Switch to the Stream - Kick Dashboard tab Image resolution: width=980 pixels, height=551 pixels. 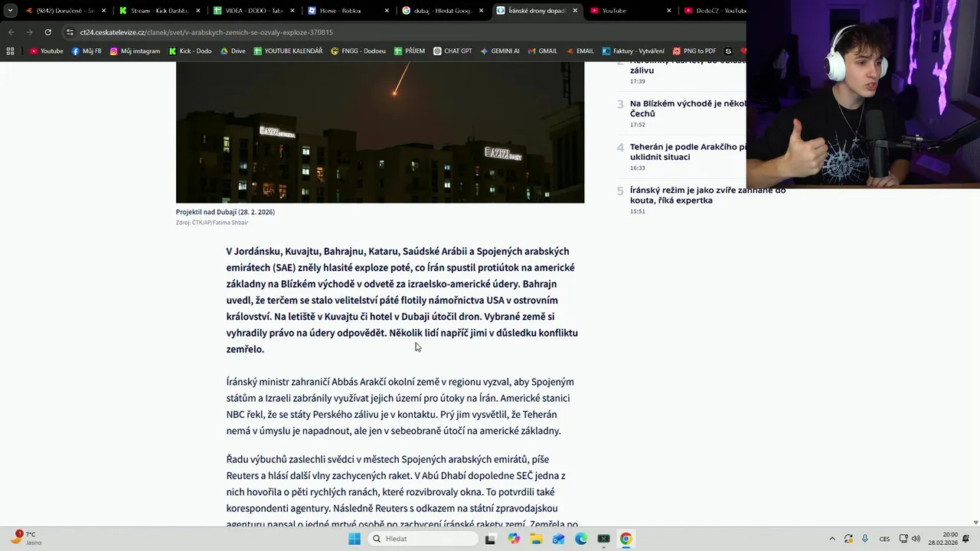click(x=159, y=11)
